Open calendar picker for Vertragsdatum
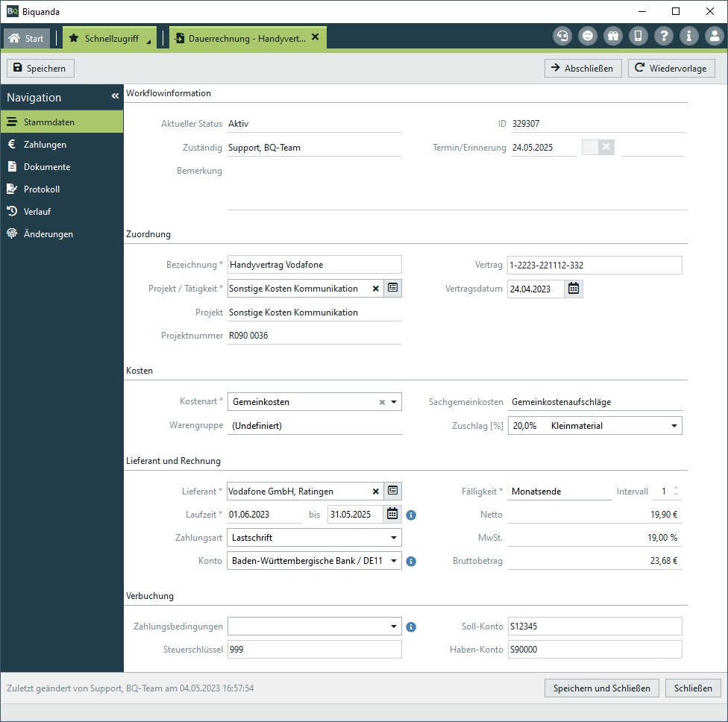728x722 pixels. click(x=574, y=289)
